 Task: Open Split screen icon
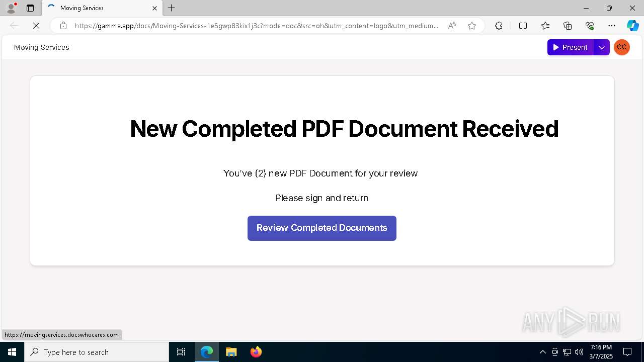(x=523, y=26)
